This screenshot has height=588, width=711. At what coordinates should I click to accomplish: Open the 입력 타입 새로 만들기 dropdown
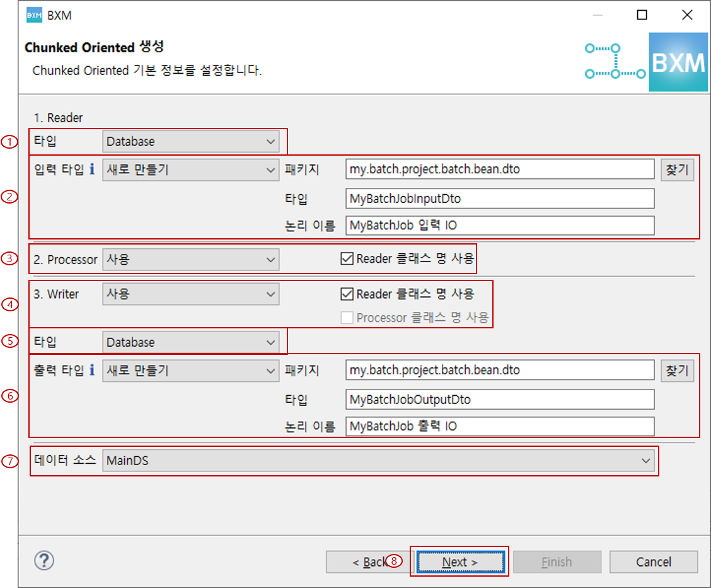[x=271, y=168]
